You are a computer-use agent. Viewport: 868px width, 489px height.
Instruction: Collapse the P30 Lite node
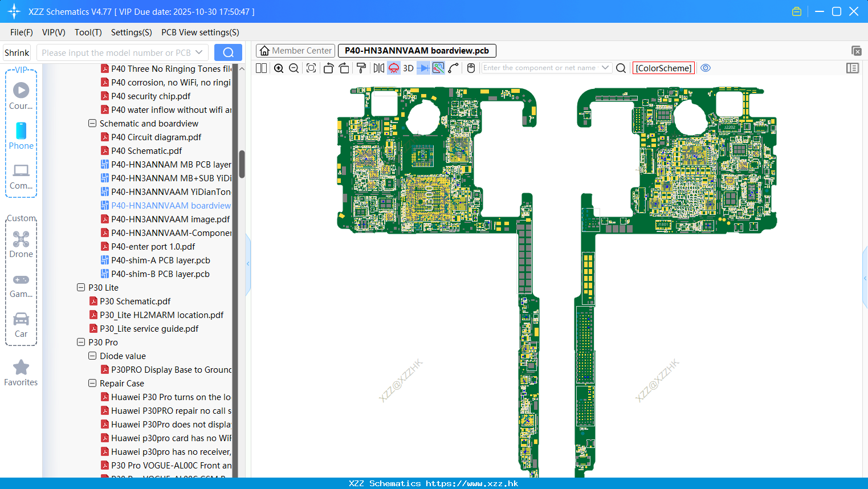(x=81, y=287)
